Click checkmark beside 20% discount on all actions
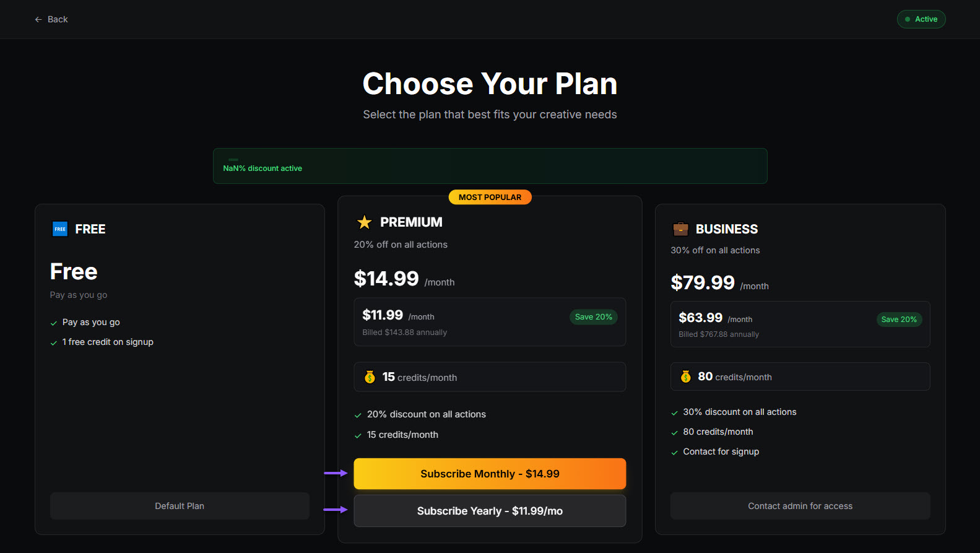 [x=358, y=415]
